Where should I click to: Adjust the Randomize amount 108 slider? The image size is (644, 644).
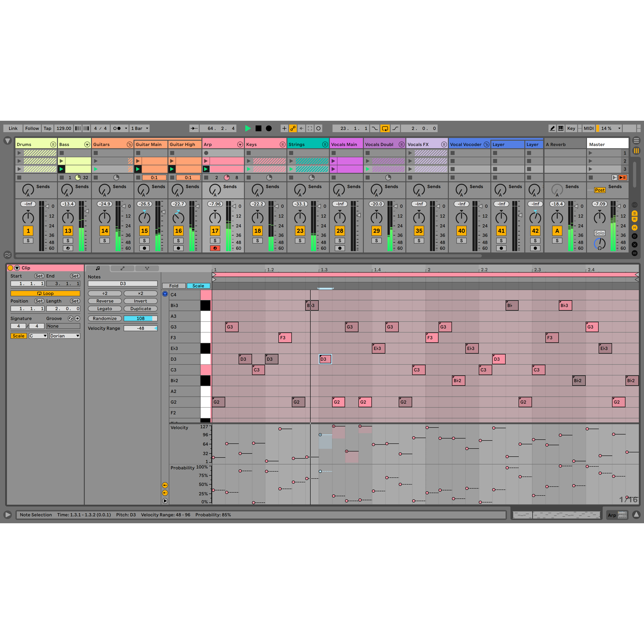(x=140, y=318)
